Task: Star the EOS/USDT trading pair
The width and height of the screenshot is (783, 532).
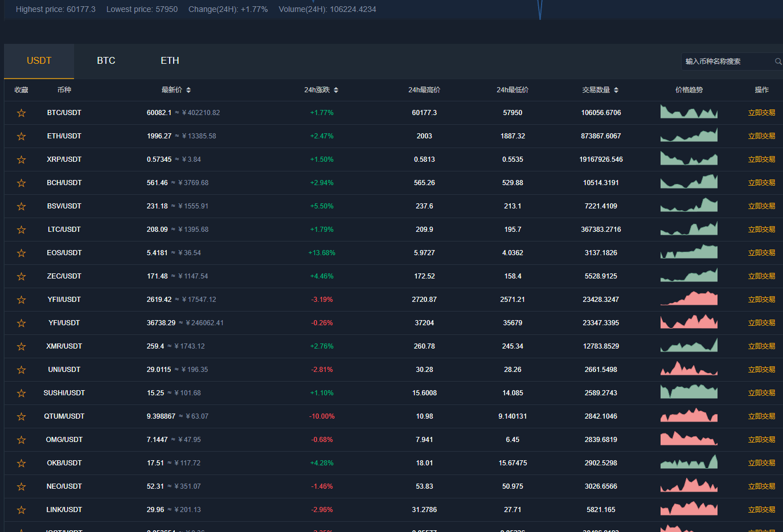Action: (x=21, y=253)
